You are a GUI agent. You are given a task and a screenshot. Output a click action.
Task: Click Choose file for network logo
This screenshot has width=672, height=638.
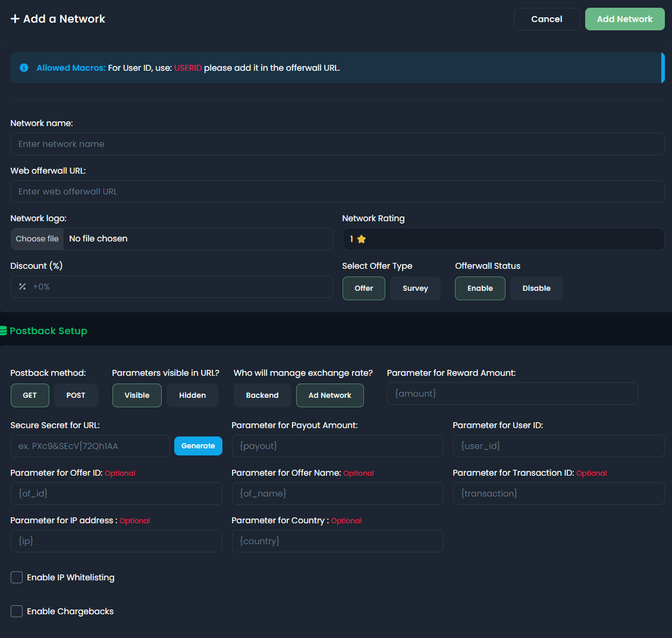click(37, 239)
